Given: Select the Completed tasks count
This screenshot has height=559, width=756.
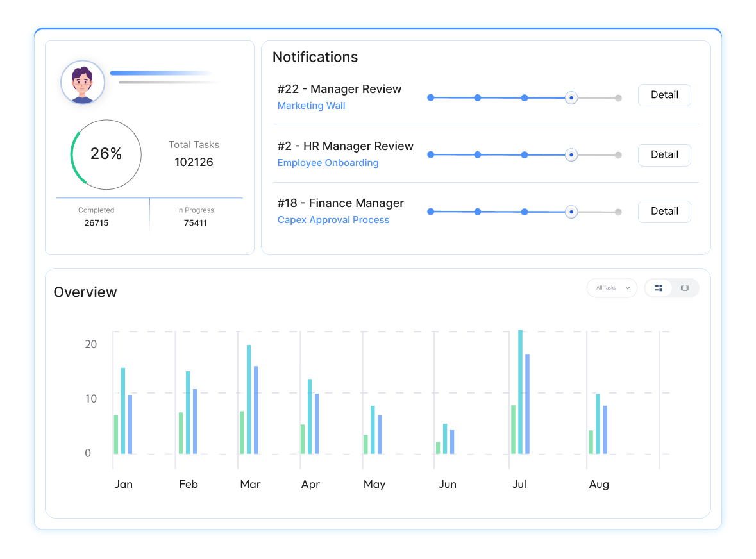Looking at the screenshot, I should coord(96,223).
